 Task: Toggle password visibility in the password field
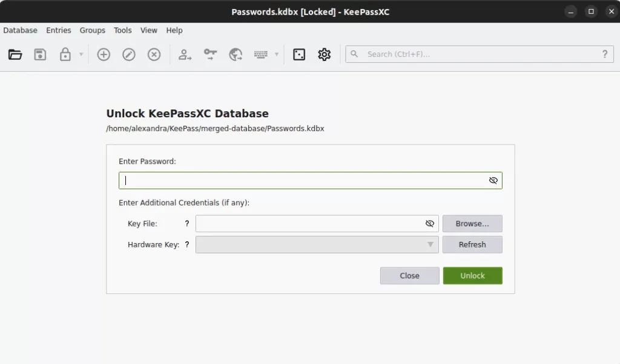(493, 180)
